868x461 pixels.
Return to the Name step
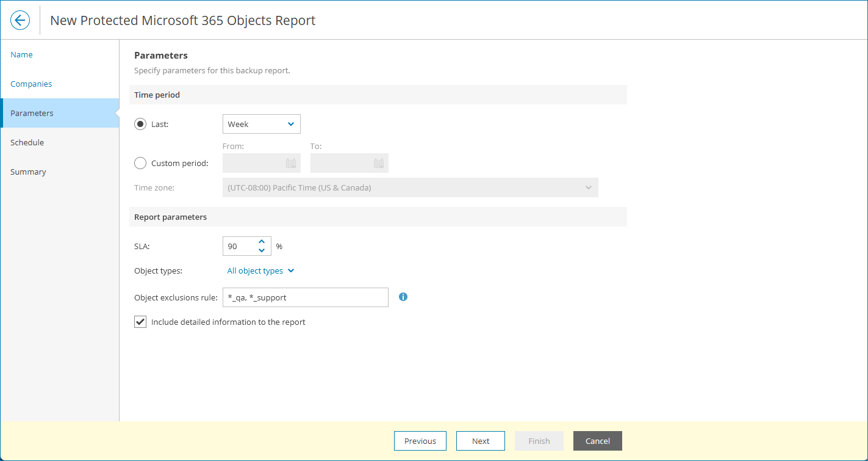pos(21,54)
